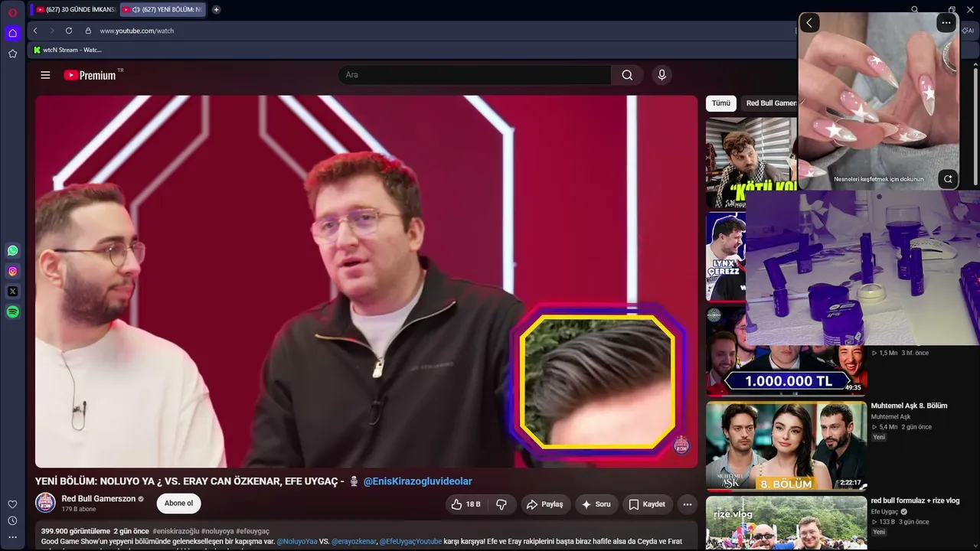
Task: Go back in the floating image panel
Action: pos(809,23)
